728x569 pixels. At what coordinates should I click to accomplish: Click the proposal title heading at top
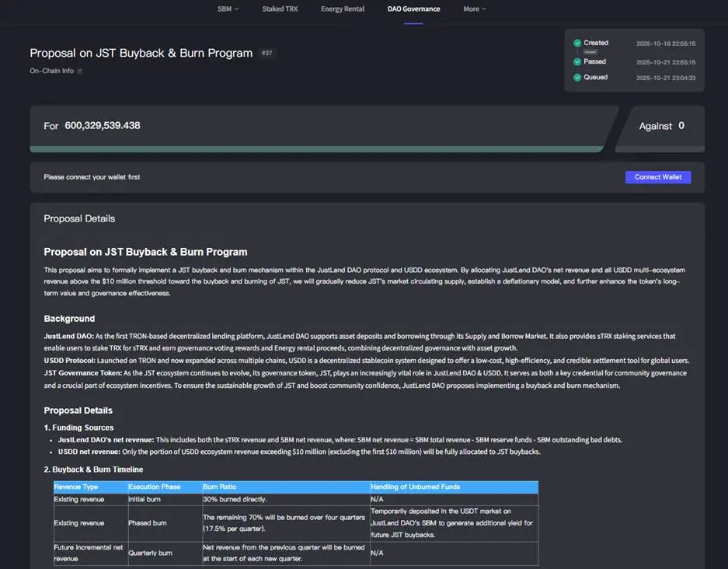coord(141,54)
